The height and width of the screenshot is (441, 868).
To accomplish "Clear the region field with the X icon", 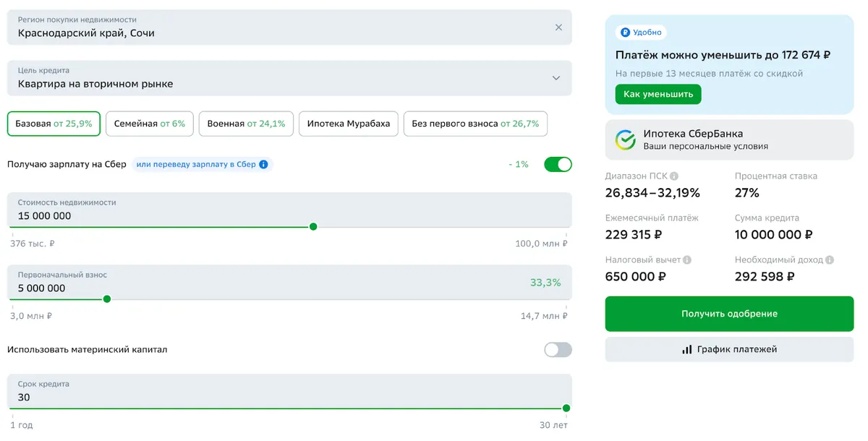I will coord(558,27).
